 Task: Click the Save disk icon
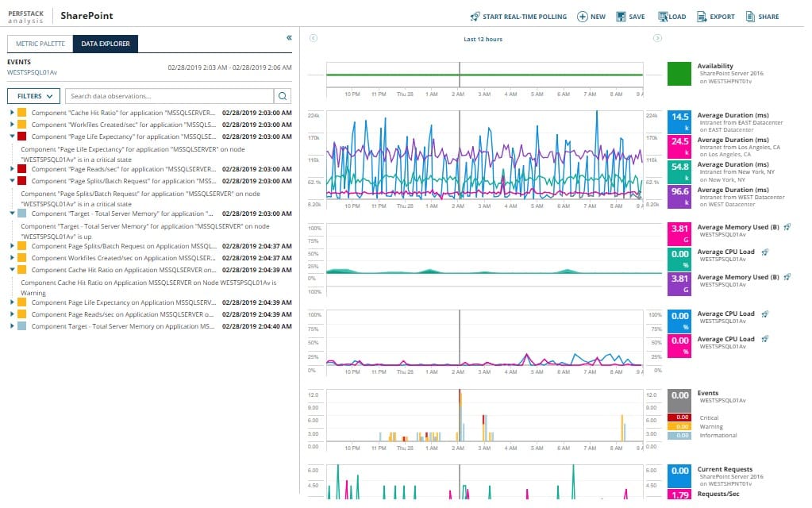coord(621,17)
